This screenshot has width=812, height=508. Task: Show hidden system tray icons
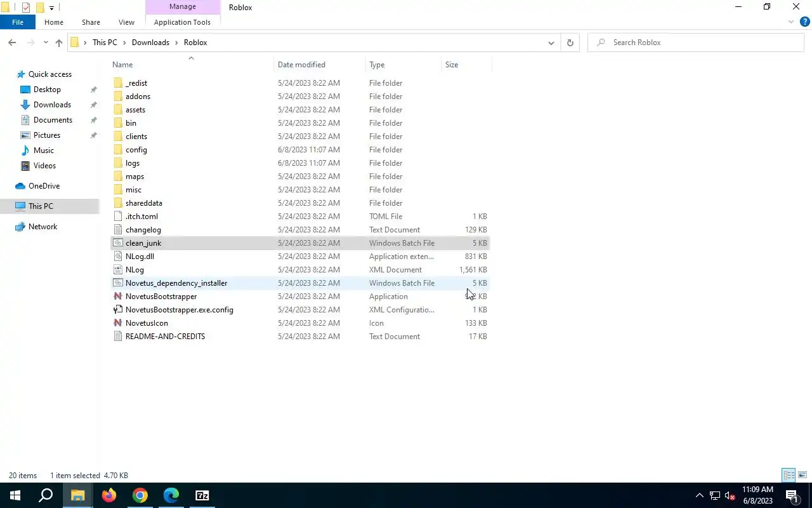coord(700,495)
